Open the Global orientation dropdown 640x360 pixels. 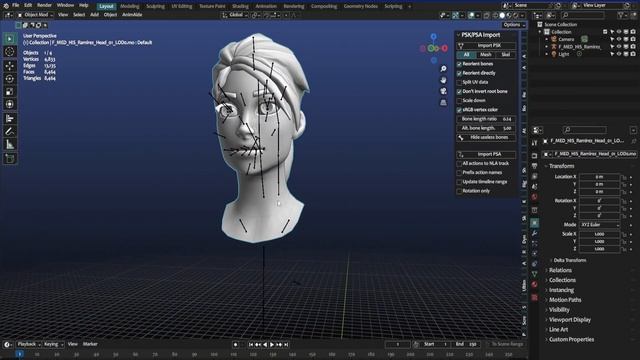pos(235,15)
